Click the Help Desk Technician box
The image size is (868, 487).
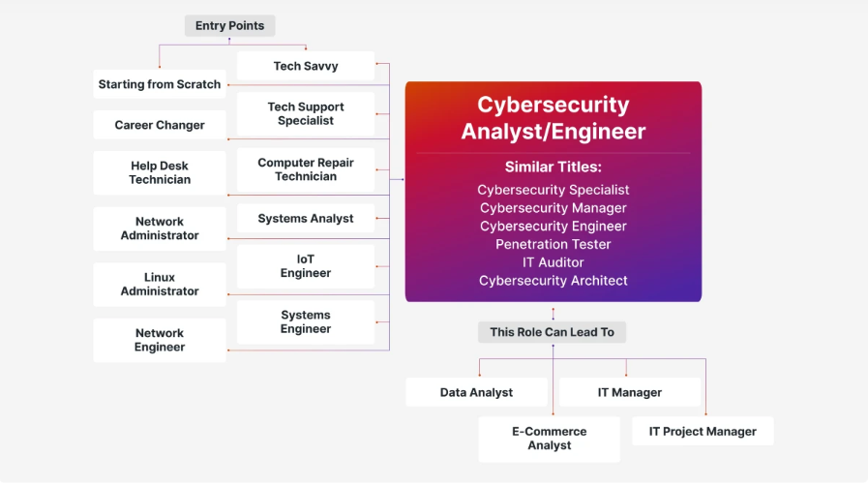coord(160,172)
